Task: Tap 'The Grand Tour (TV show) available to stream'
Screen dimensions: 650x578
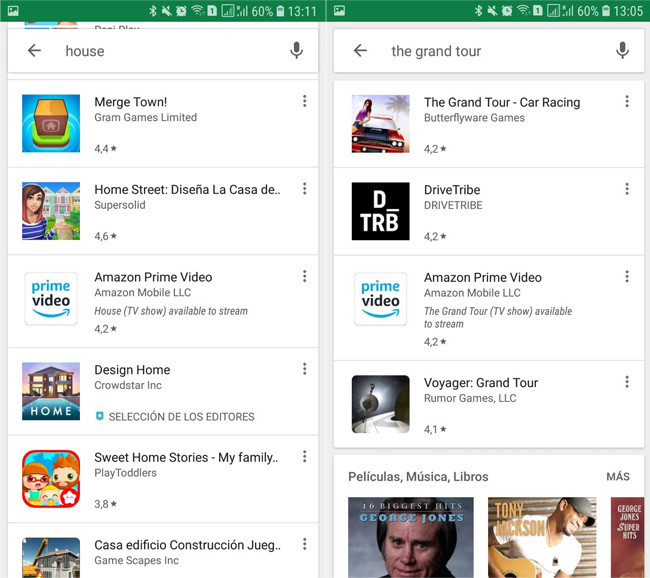Action: tap(498, 317)
